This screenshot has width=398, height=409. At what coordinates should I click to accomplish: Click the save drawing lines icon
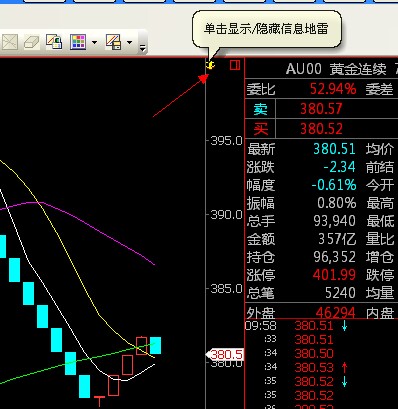(x=113, y=42)
